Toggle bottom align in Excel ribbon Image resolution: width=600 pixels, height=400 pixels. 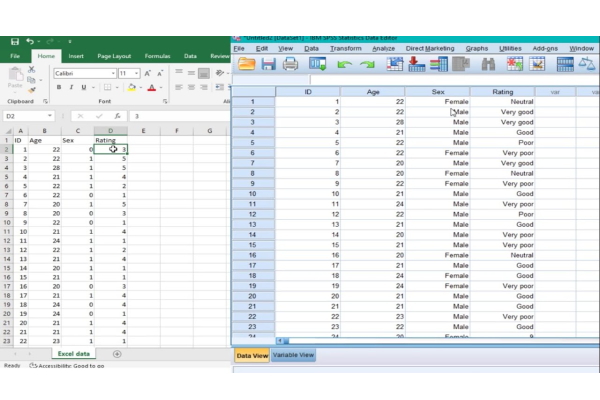(x=204, y=73)
